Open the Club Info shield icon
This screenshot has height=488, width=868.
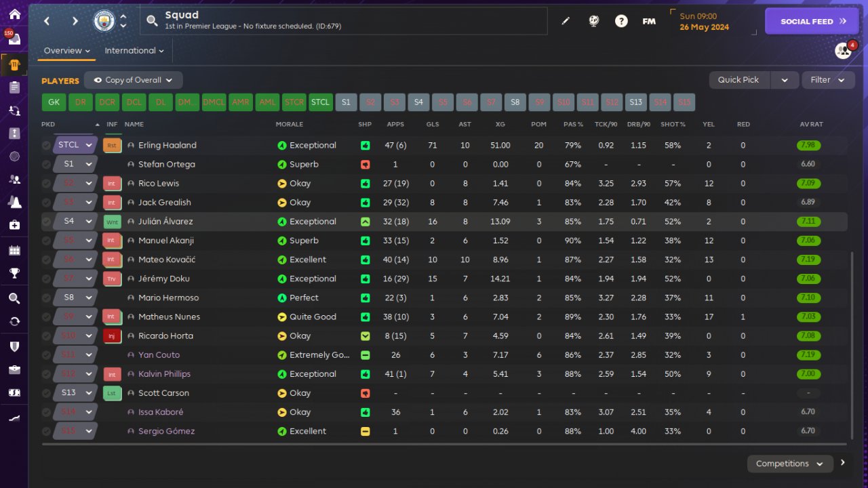[x=14, y=346]
